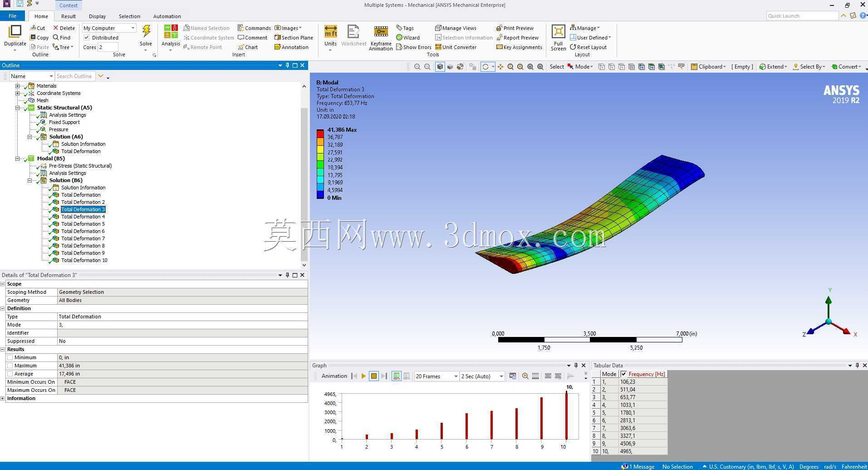The image size is (868, 470).
Task: Stop the animation playback
Action: [374, 376]
